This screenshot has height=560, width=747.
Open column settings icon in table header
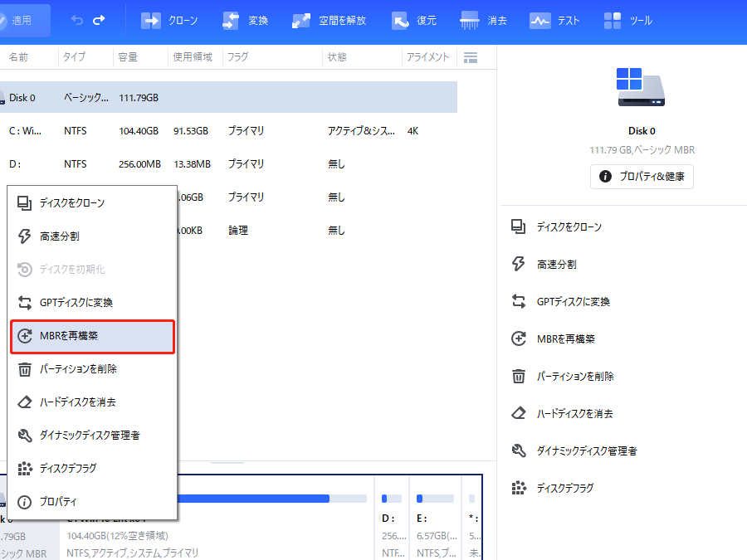click(471, 57)
